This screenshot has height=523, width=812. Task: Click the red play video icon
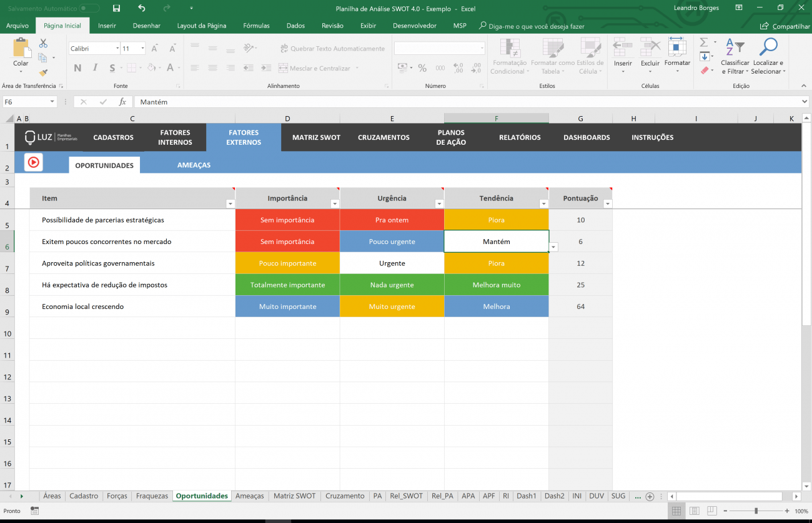click(34, 162)
